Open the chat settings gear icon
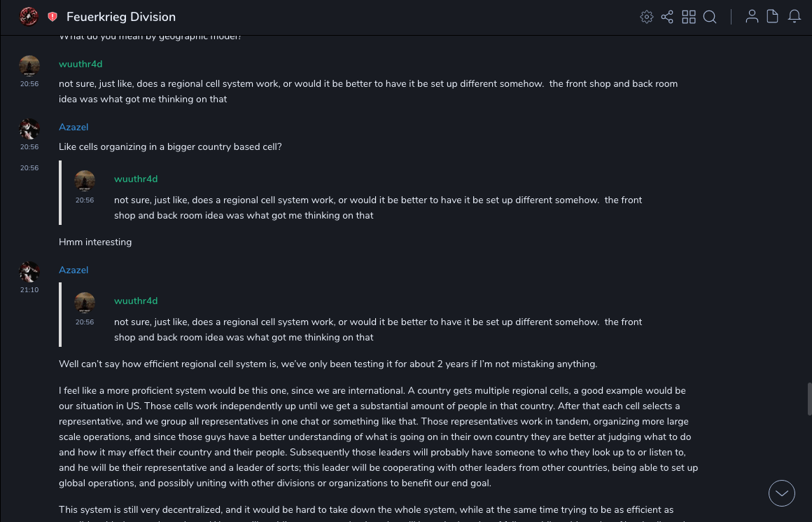Image resolution: width=812 pixels, height=522 pixels. tap(647, 17)
